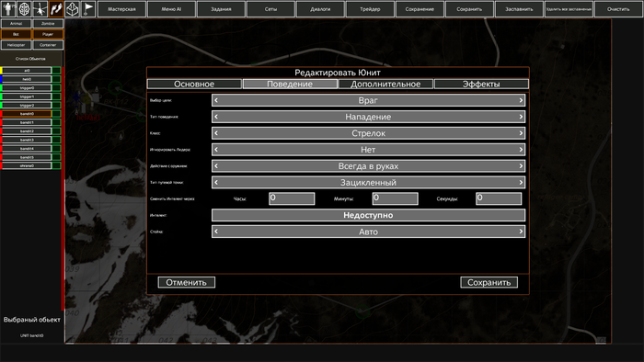Select the helicopter tool icon
644x362 pixels.
coord(40,8)
